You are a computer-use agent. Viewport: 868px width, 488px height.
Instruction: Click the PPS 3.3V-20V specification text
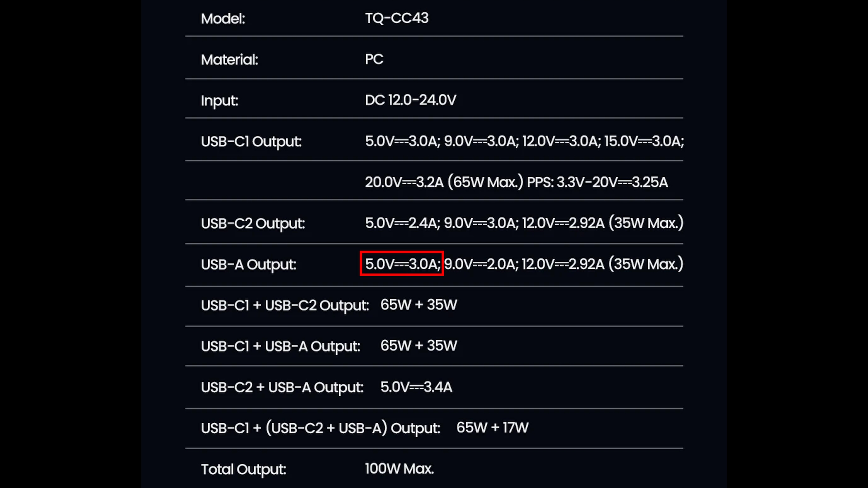pyautogui.click(x=597, y=182)
